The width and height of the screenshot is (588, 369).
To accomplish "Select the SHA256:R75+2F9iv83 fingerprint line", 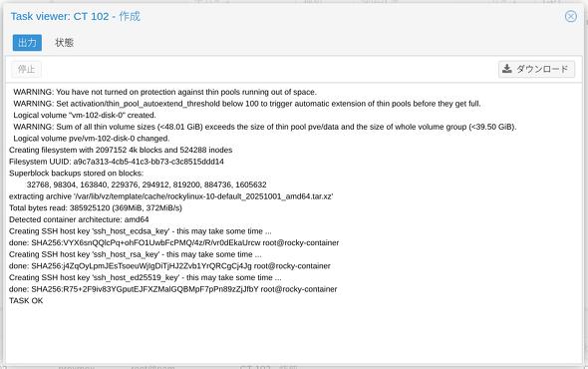I will [173, 289].
